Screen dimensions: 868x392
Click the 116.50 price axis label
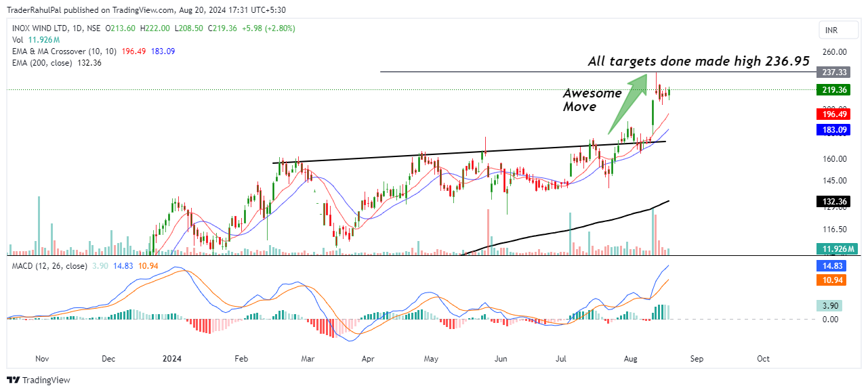[834, 230]
